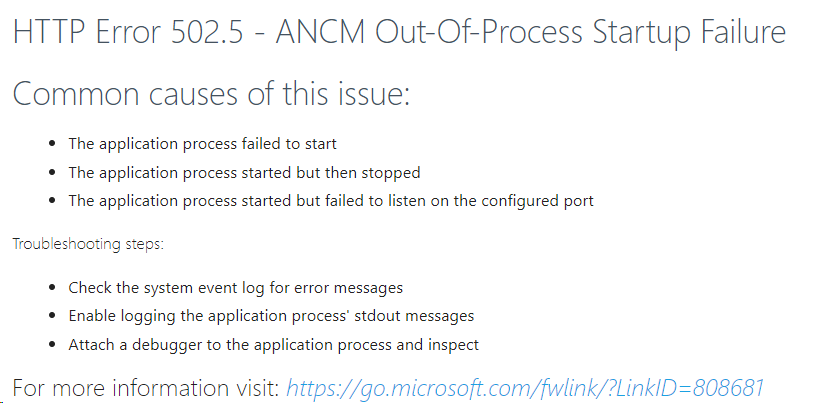Click 'Check the system event log' item
819x403 pixels.
click(236, 288)
